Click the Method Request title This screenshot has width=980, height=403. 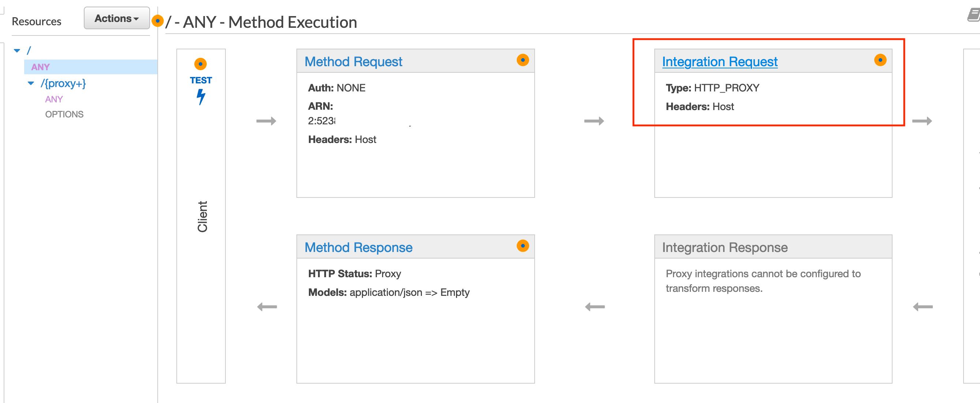pyautogui.click(x=354, y=61)
